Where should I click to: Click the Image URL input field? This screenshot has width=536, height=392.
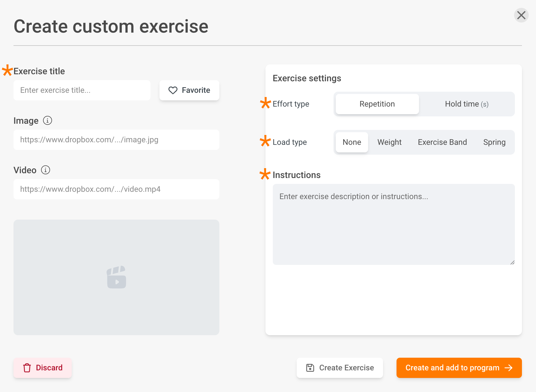click(x=116, y=140)
